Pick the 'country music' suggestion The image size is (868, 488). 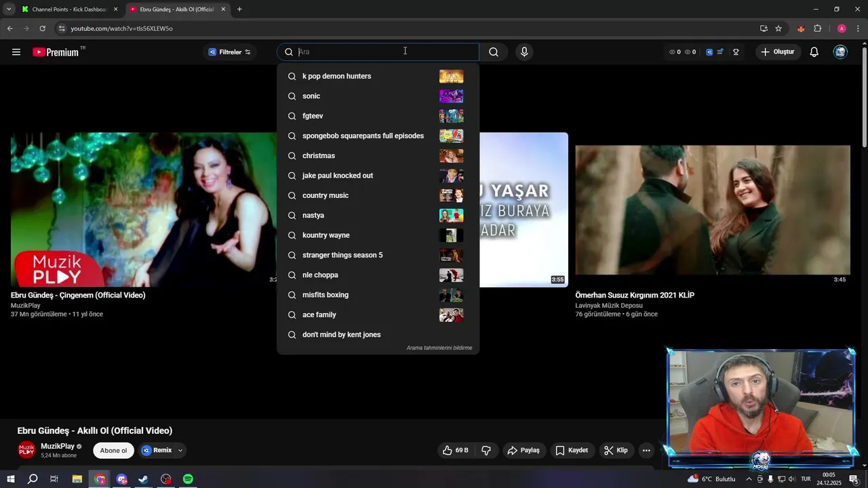point(378,196)
